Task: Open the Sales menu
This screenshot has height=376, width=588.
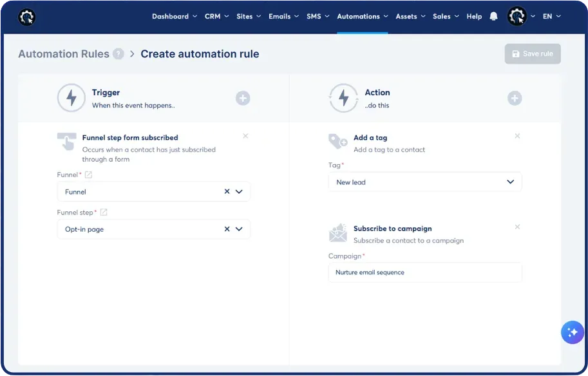Action: pos(446,16)
